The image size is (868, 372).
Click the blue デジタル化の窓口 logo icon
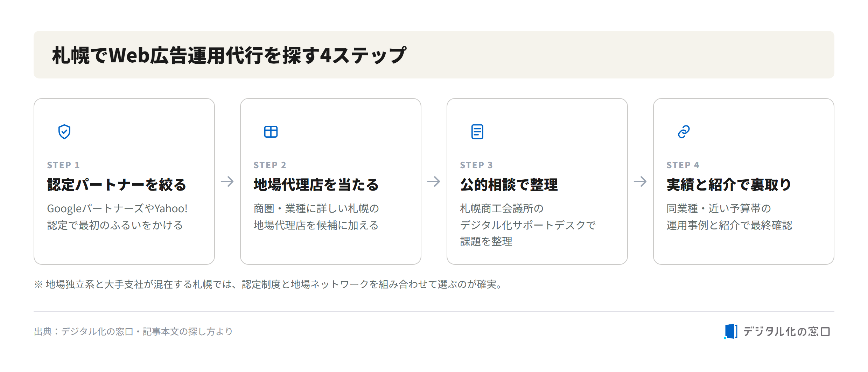[730, 331]
